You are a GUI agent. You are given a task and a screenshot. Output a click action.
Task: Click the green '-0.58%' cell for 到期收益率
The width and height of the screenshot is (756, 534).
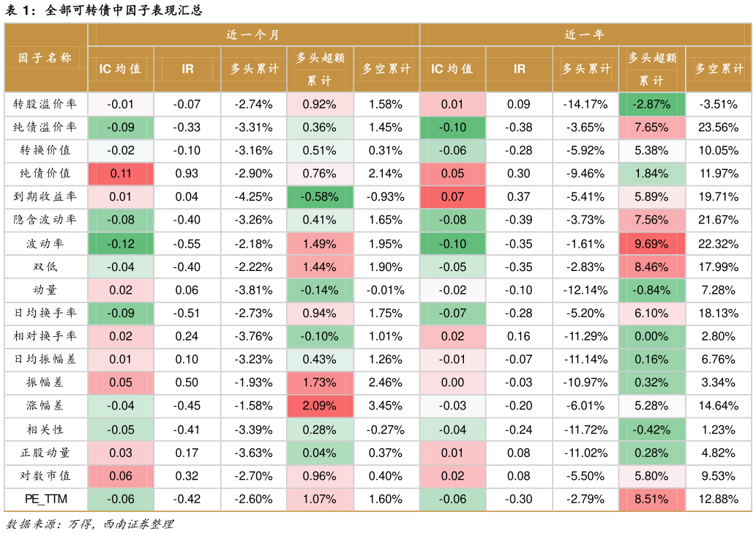tap(320, 197)
